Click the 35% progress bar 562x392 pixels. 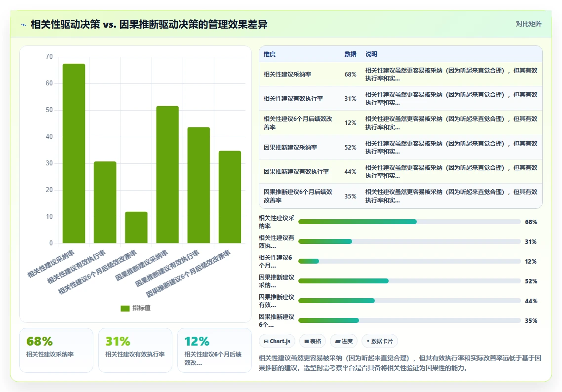[409, 320]
